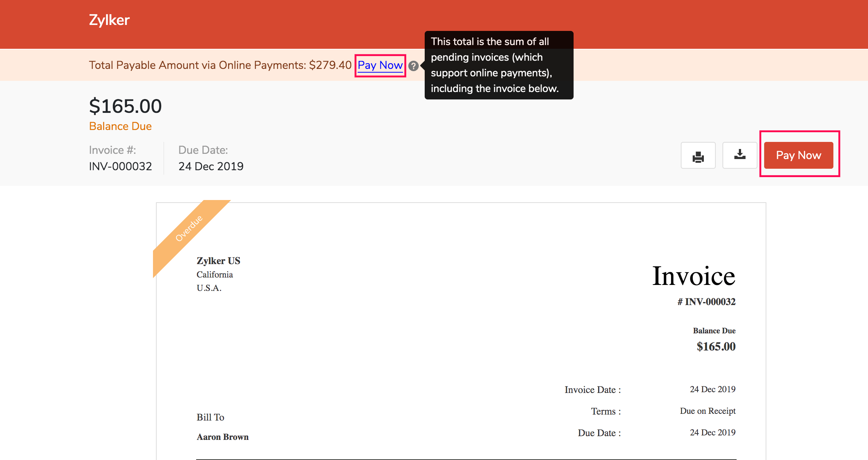
Task: Click Total Payable Amount $279.40 text
Action: pos(220,65)
